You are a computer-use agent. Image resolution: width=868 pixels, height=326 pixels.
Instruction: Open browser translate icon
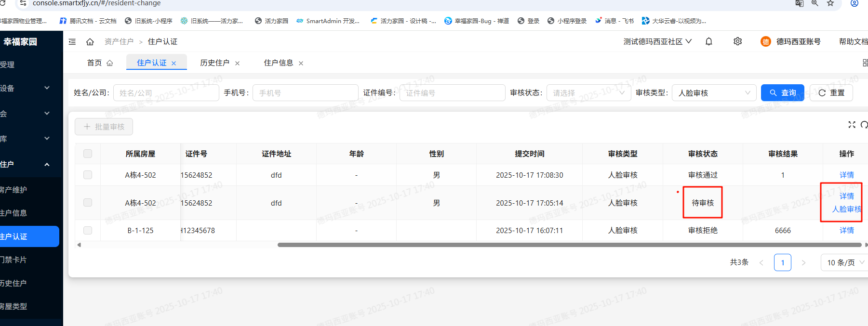[x=800, y=3]
